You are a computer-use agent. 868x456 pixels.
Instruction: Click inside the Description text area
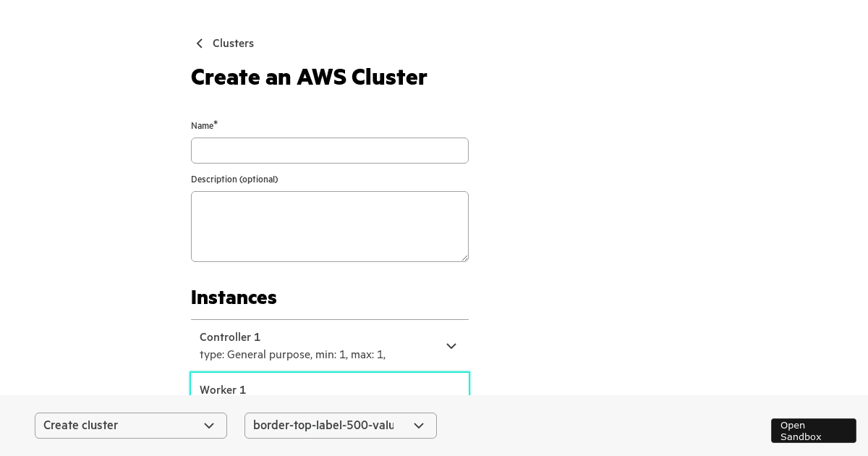click(x=329, y=226)
